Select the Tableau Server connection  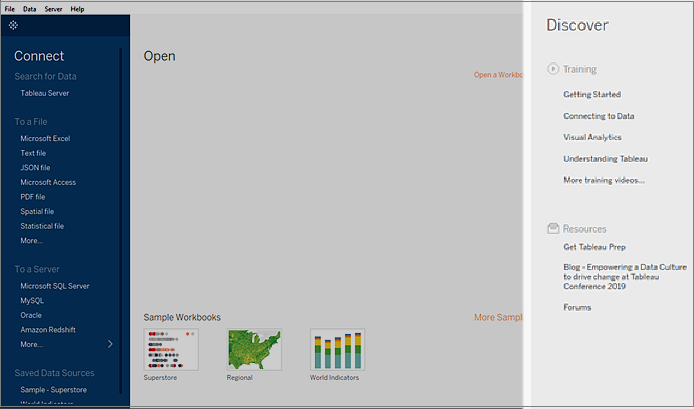coord(45,93)
